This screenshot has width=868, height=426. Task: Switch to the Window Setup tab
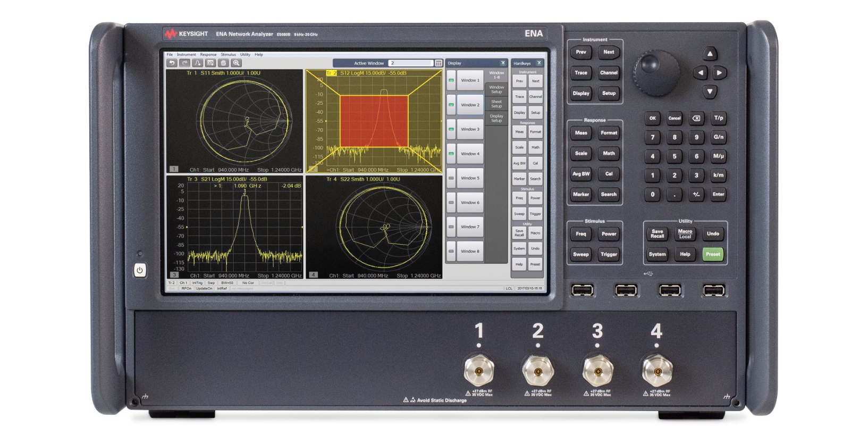(x=496, y=89)
